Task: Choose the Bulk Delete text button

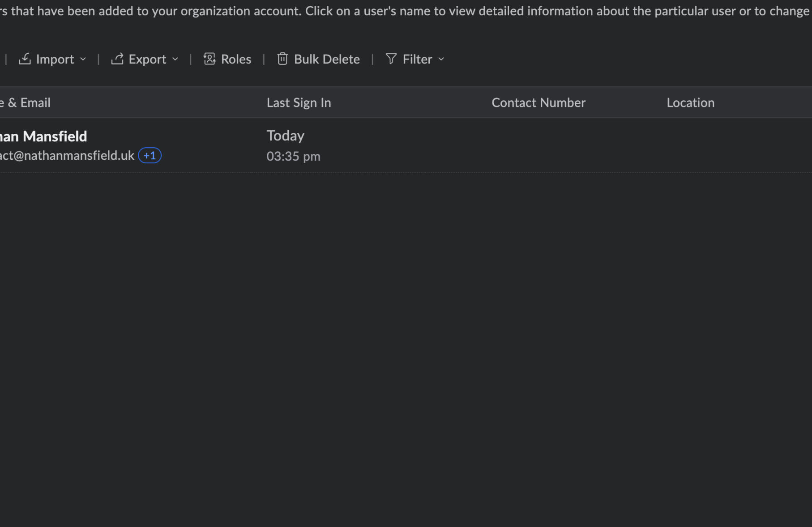Action: (x=327, y=59)
